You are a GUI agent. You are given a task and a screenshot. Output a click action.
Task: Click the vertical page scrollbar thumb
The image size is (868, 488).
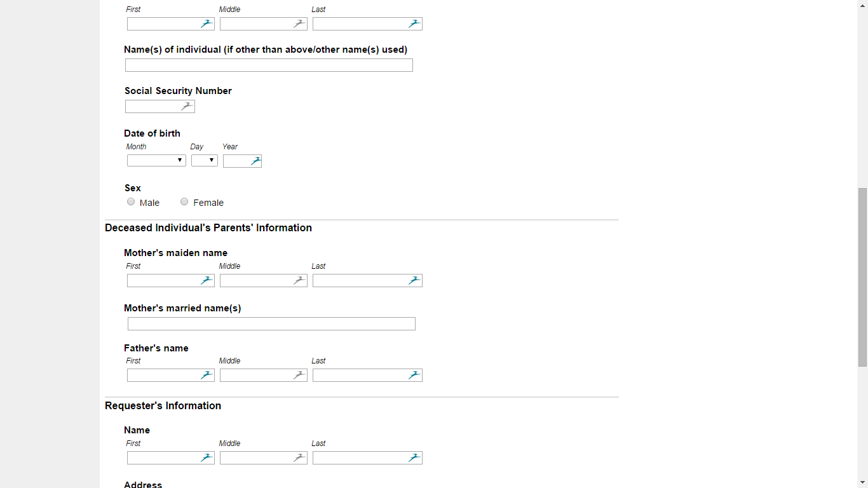click(862, 277)
